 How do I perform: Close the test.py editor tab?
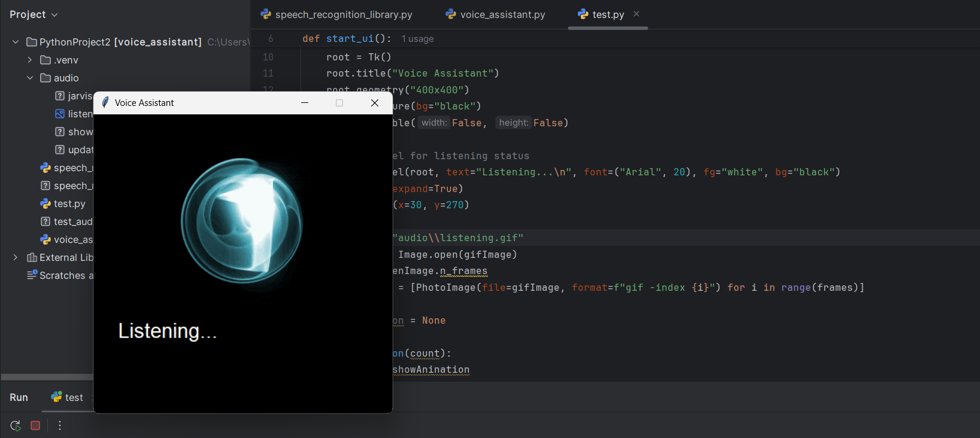pyautogui.click(x=636, y=14)
